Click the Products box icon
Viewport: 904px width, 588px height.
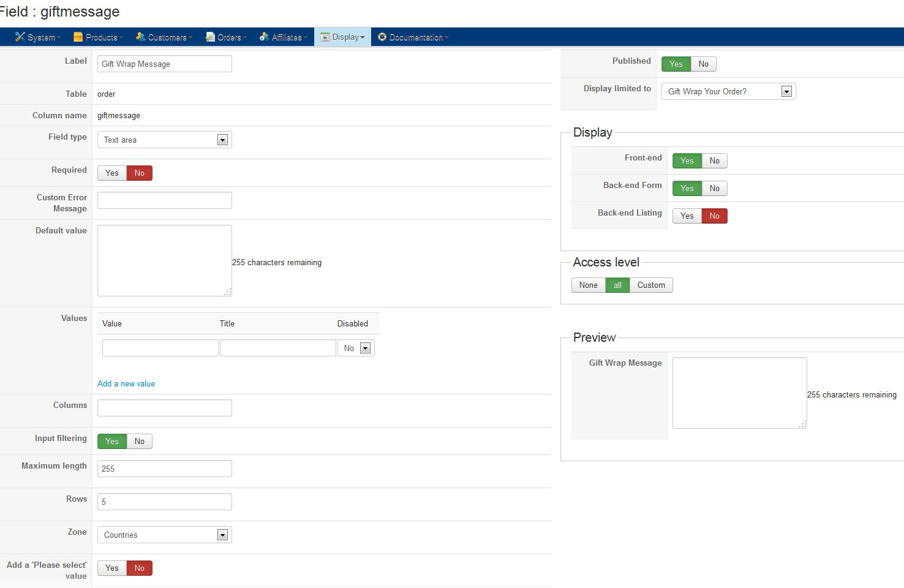tap(78, 37)
